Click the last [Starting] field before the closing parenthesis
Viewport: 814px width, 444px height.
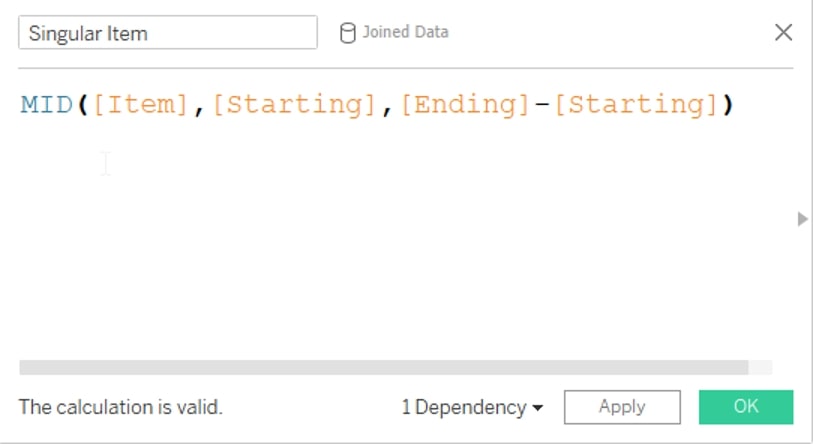click(x=636, y=105)
